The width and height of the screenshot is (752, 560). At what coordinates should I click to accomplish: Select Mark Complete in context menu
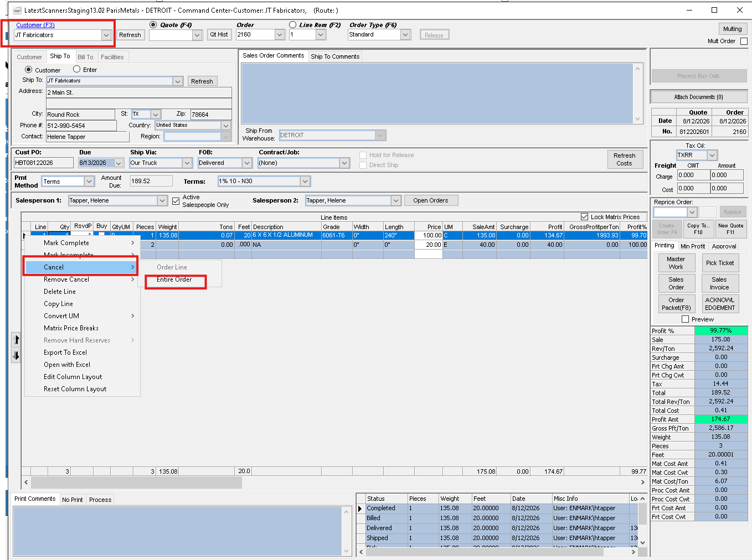tap(66, 243)
